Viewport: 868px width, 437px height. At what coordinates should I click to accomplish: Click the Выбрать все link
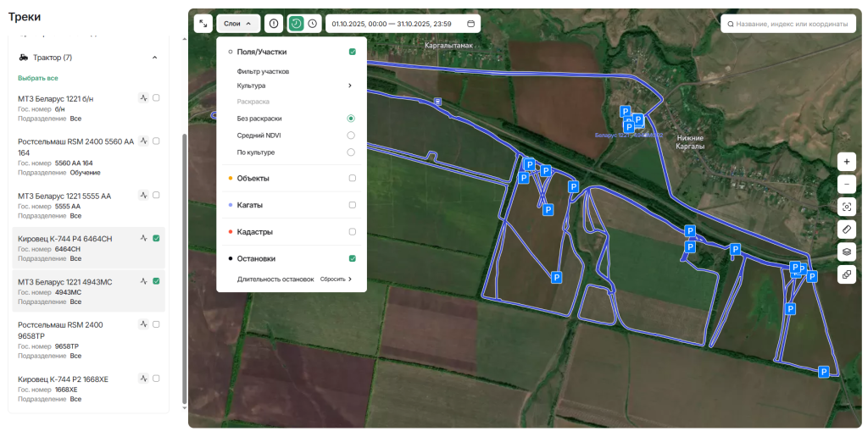pyautogui.click(x=38, y=78)
